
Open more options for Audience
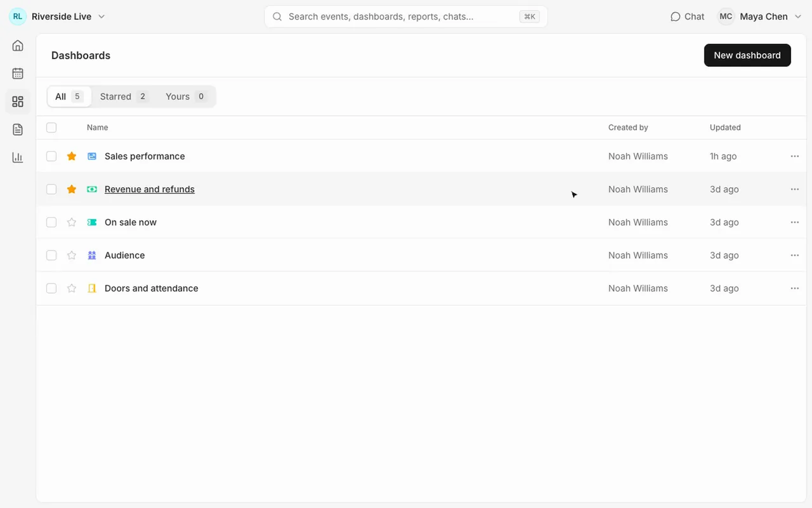(795, 255)
